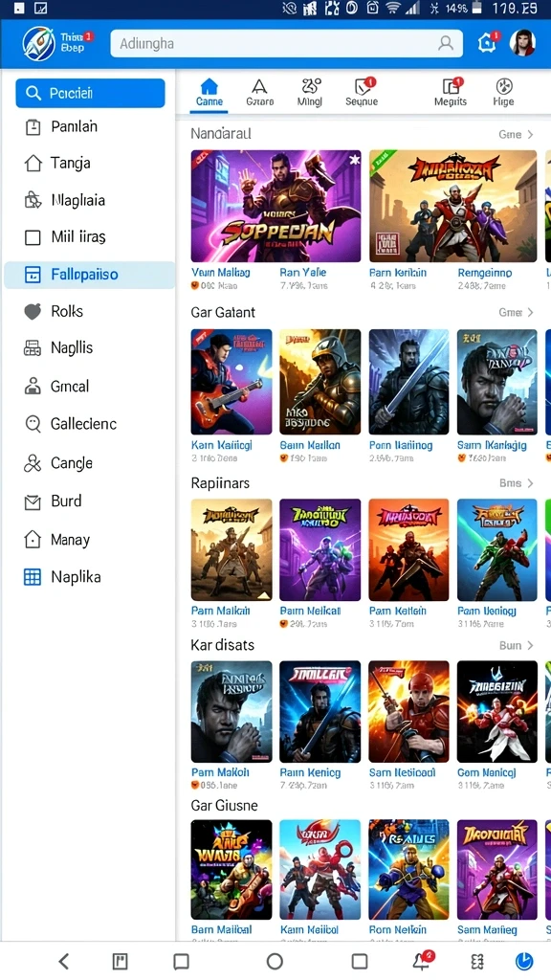This screenshot has width=551, height=980.
Task: Open the Sam Marileg game thumbnail
Action: click(497, 870)
